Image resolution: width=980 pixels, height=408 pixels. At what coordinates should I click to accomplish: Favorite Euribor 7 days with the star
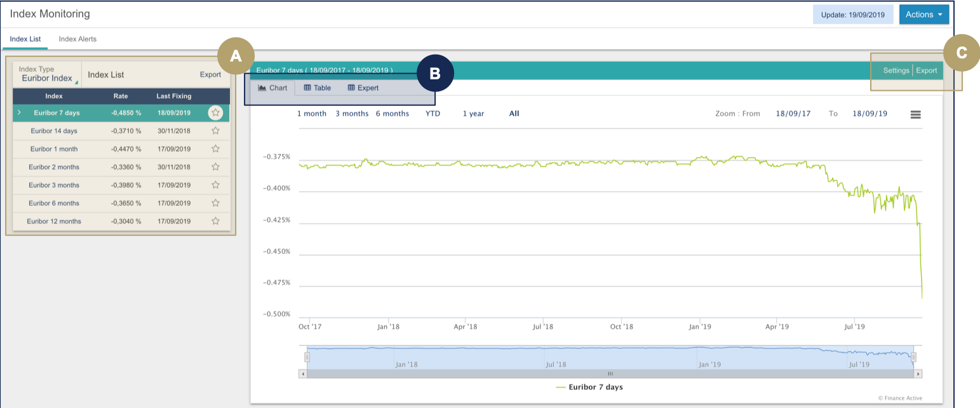point(215,112)
